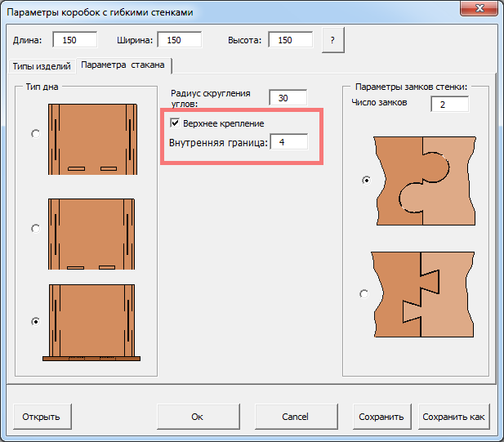Edit the Радиус скругления углов field
The height and width of the screenshot is (442, 504).
[288, 98]
